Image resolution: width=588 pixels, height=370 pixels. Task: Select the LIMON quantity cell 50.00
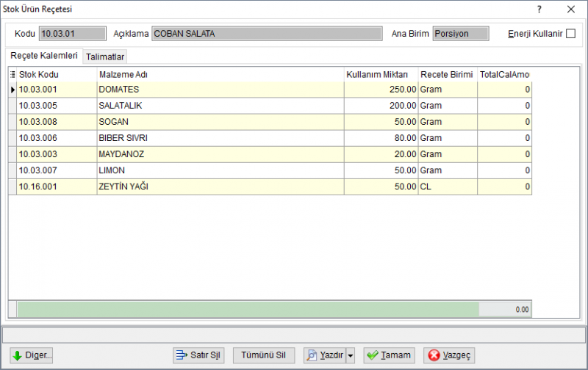click(381, 170)
